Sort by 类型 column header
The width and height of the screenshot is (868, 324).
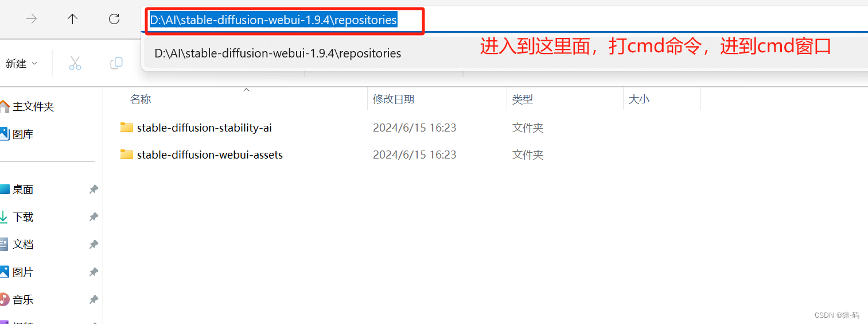(523, 99)
